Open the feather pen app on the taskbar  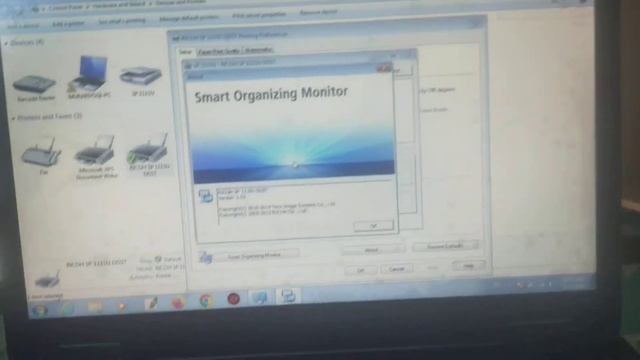[x=151, y=303]
